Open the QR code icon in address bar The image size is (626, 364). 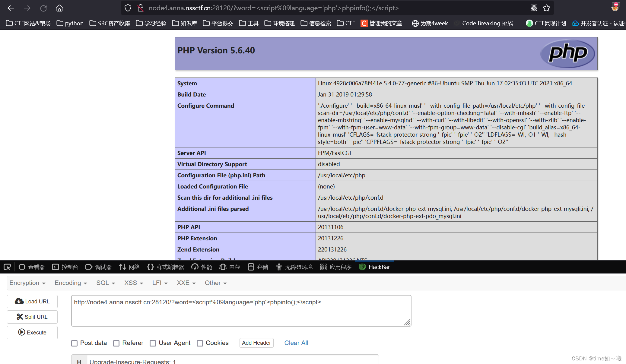coord(534,8)
